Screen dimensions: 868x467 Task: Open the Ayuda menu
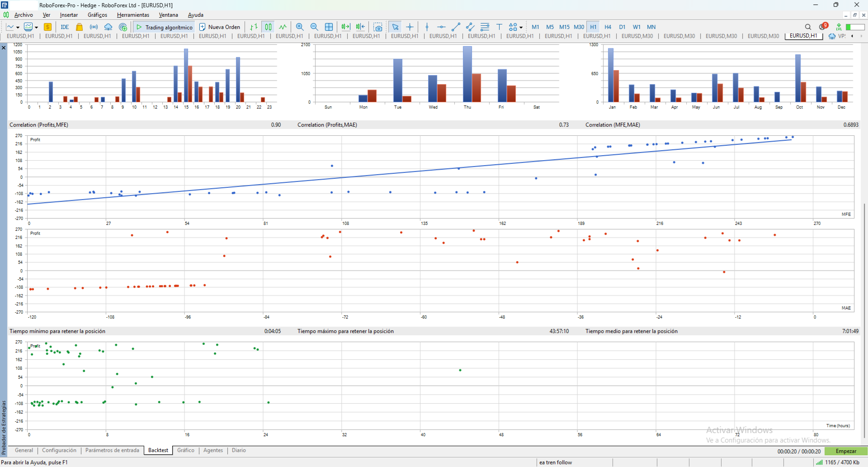[x=195, y=15]
